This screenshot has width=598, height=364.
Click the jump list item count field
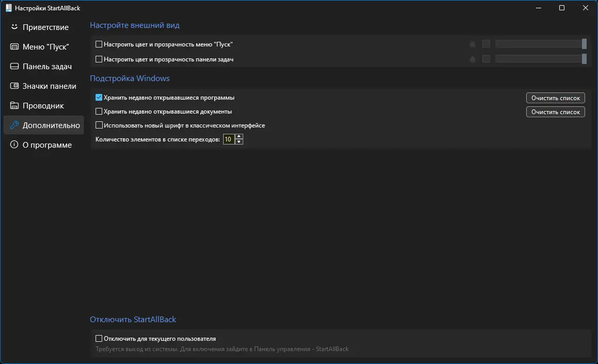click(x=228, y=139)
